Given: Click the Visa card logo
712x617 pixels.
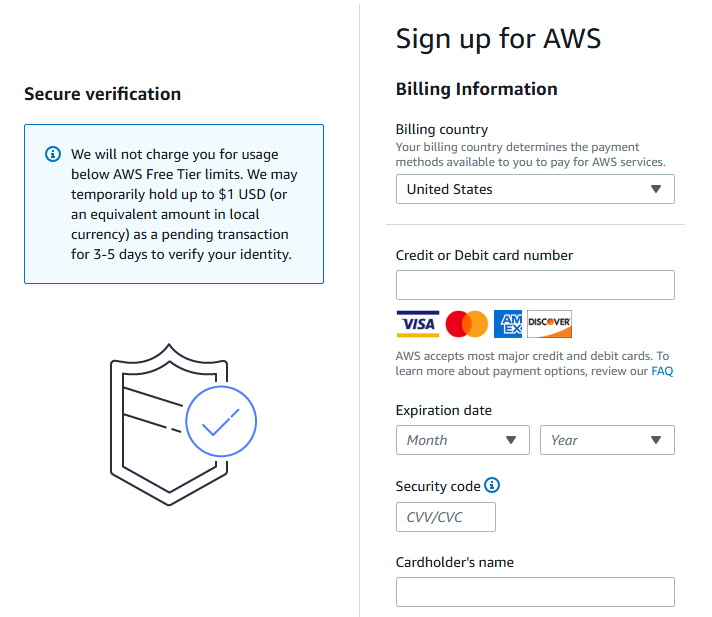Looking at the screenshot, I should point(418,324).
